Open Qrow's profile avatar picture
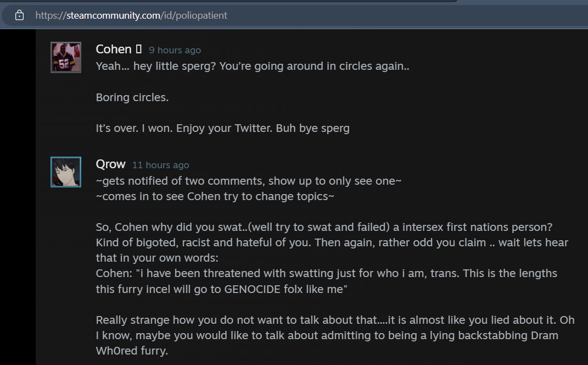This screenshot has height=365, width=588. [x=66, y=172]
